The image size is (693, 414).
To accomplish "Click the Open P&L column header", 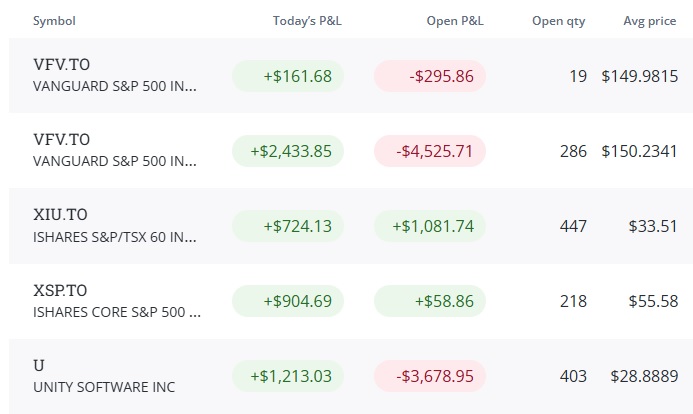I will click(x=455, y=21).
